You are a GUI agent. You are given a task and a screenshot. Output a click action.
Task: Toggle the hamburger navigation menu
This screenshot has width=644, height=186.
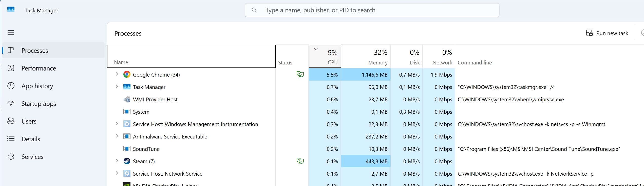(11, 33)
